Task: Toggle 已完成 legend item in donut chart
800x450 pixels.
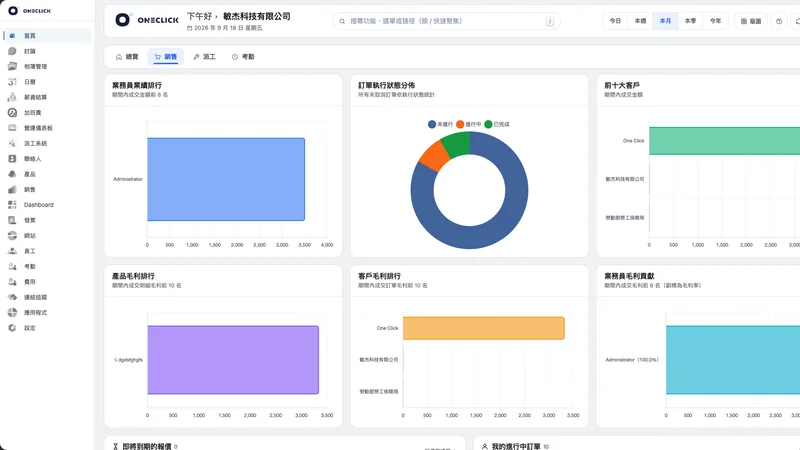Action: coord(496,124)
